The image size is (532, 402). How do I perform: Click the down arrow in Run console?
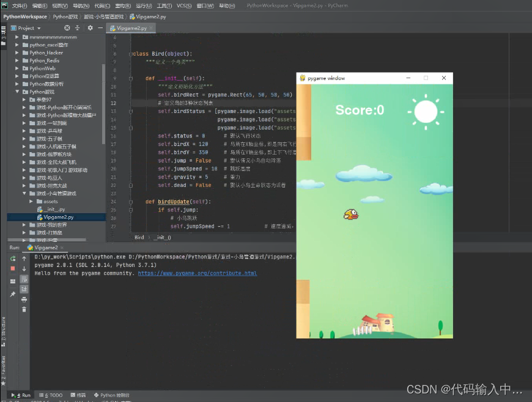pyautogui.click(x=24, y=269)
